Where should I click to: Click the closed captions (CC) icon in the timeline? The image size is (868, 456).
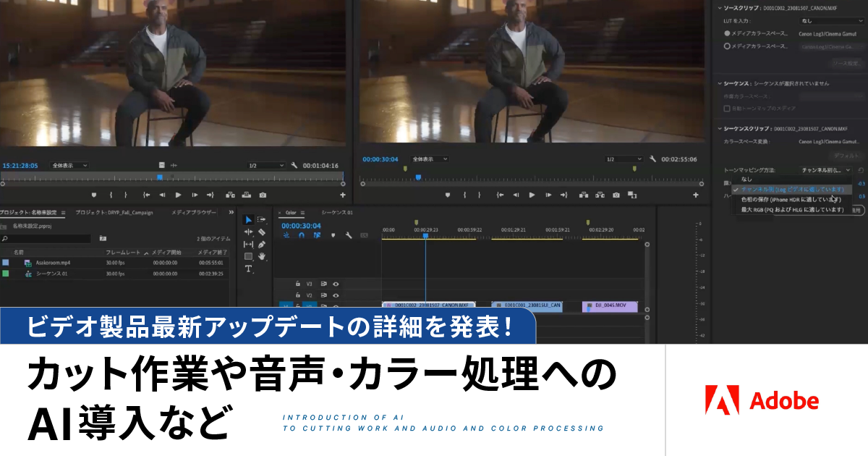point(364,235)
